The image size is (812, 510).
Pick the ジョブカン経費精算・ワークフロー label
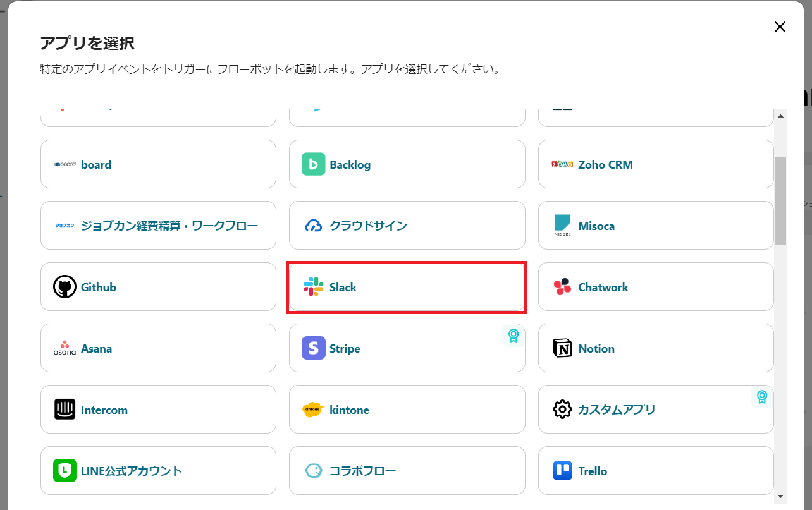[169, 226]
